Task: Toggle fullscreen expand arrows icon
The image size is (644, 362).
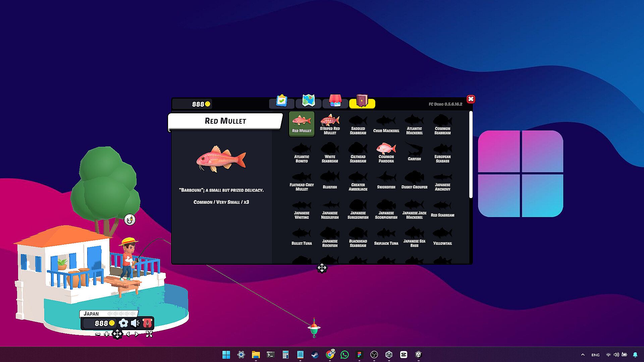Action: click(149, 334)
